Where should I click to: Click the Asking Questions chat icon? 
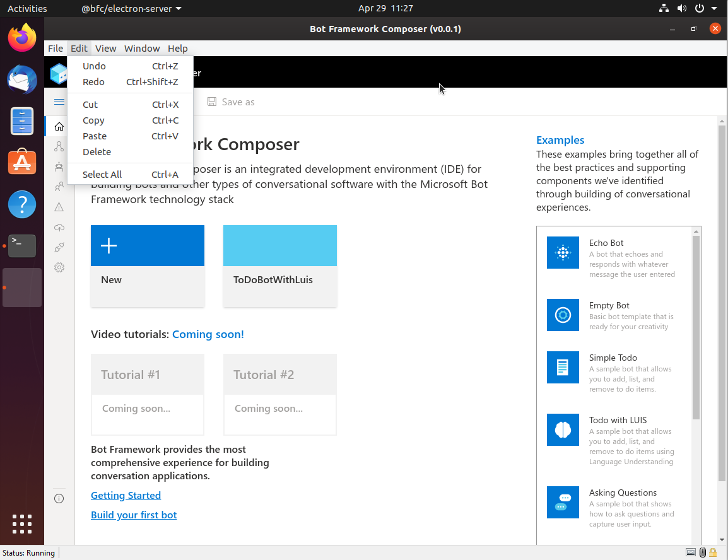tap(563, 503)
